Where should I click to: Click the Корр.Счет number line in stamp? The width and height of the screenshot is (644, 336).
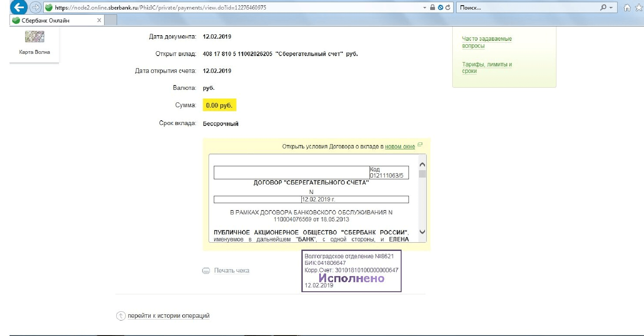coord(351,270)
